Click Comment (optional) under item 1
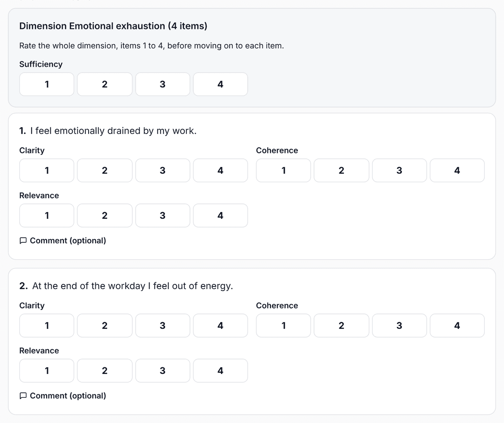This screenshot has height=423, width=504. click(x=63, y=241)
